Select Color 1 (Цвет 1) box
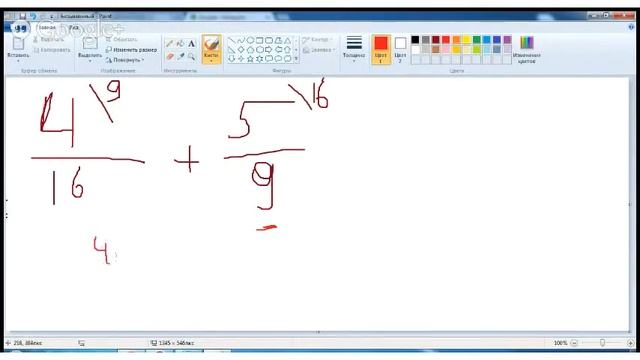The height and width of the screenshot is (360, 640). (x=381, y=49)
